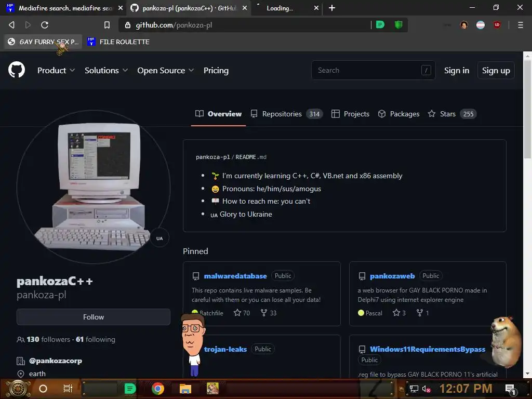Open the Pricing page
The height and width of the screenshot is (399, 532).
click(x=216, y=70)
